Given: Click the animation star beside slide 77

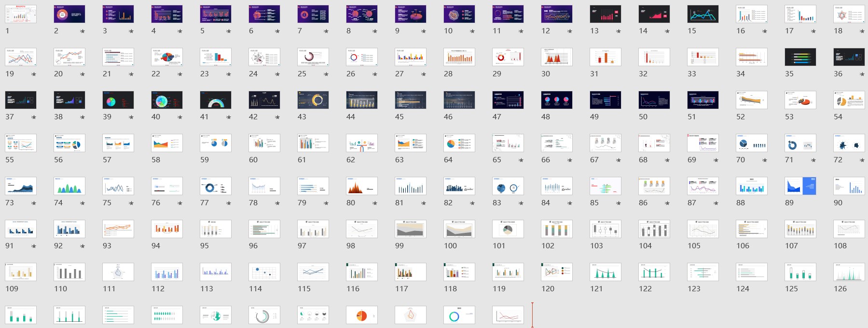Looking at the screenshot, I should point(229,203).
